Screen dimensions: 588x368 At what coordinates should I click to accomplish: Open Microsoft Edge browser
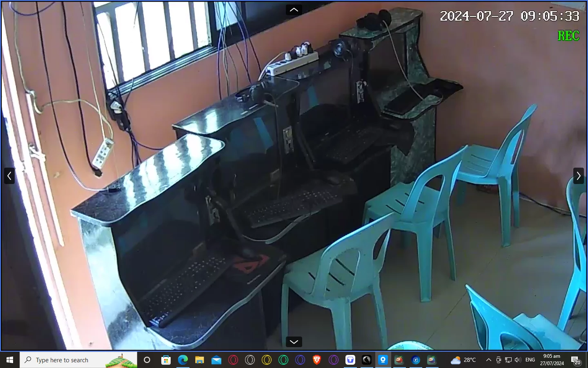pyautogui.click(x=183, y=360)
